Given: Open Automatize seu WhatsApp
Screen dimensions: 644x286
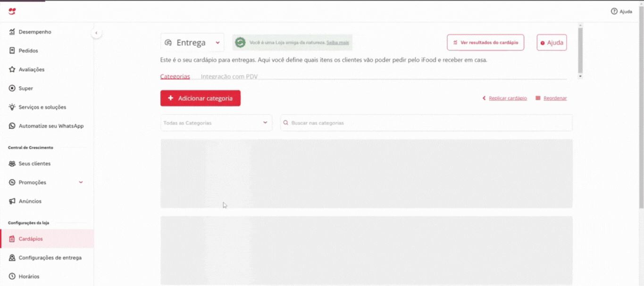Looking at the screenshot, I should pos(50,126).
